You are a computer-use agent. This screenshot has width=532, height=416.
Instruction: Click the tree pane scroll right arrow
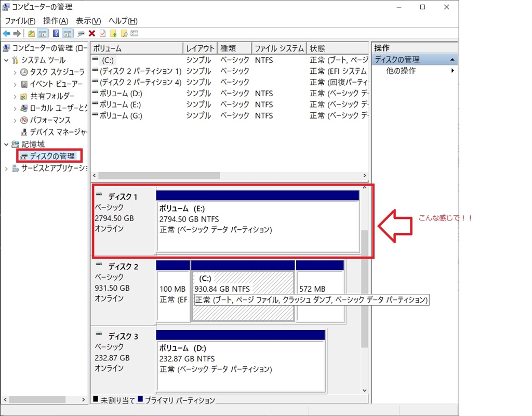point(84,400)
